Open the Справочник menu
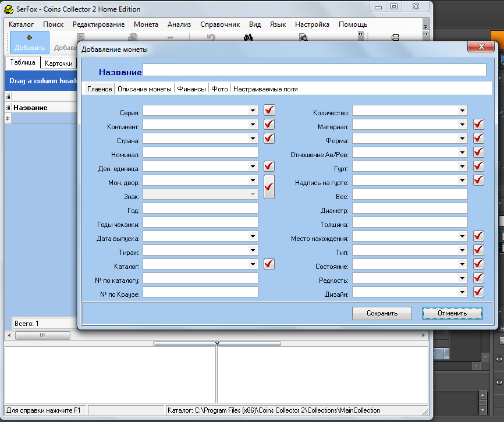The height and width of the screenshot is (422, 504). [x=220, y=24]
